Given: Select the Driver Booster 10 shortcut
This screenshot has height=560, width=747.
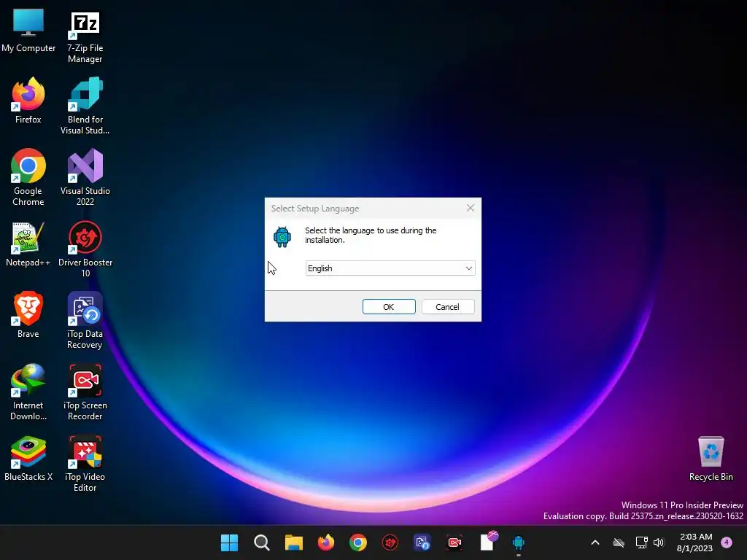Looking at the screenshot, I should click(85, 249).
